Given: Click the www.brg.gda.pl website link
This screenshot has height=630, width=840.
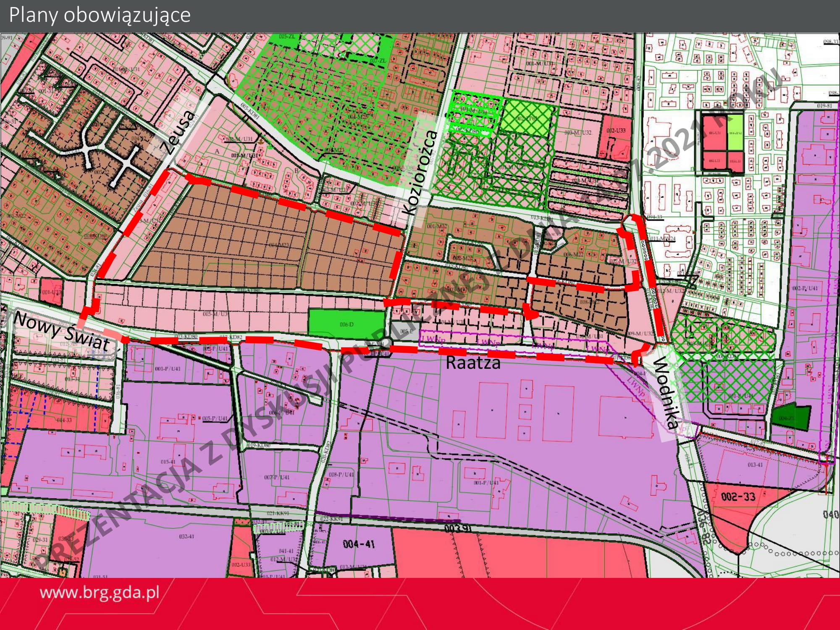Looking at the screenshot, I should click(x=100, y=593).
